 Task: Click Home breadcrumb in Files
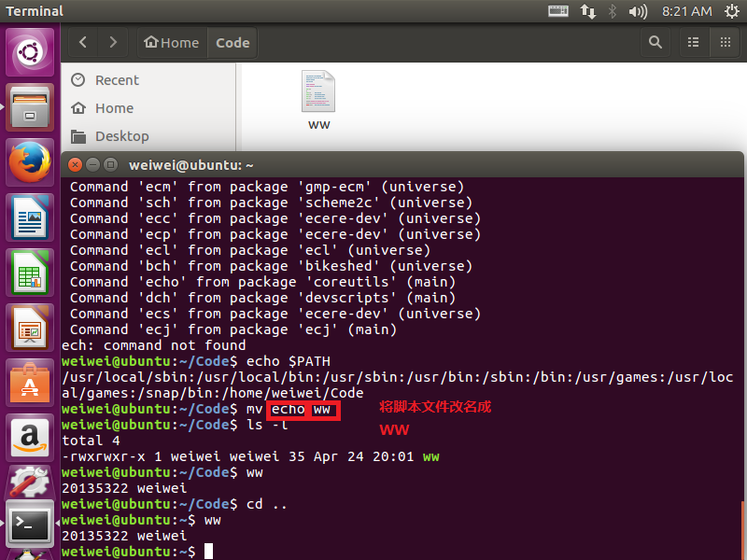[x=172, y=42]
